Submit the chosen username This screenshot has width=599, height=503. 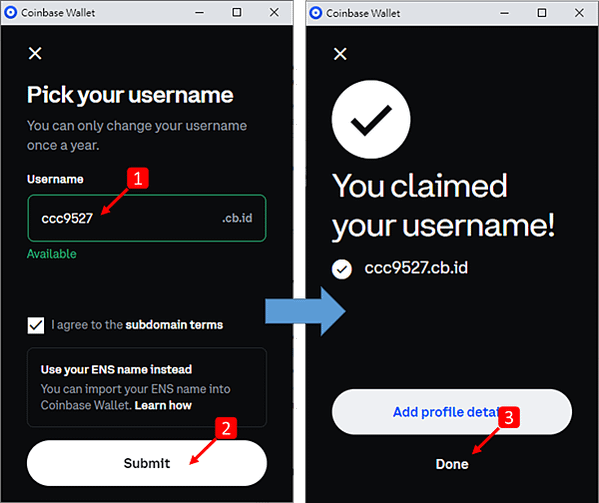pos(147,463)
